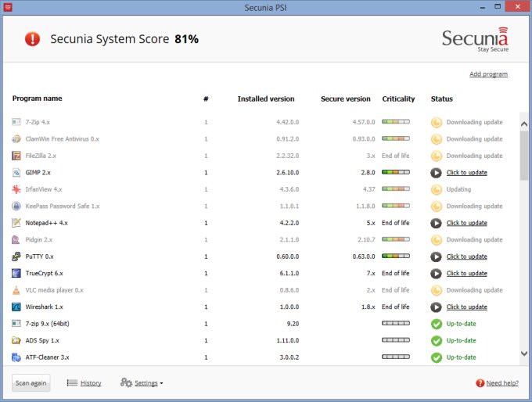This screenshot has width=532, height=402.
Task: Click the Wireshark program icon
Action: [17, 307]
